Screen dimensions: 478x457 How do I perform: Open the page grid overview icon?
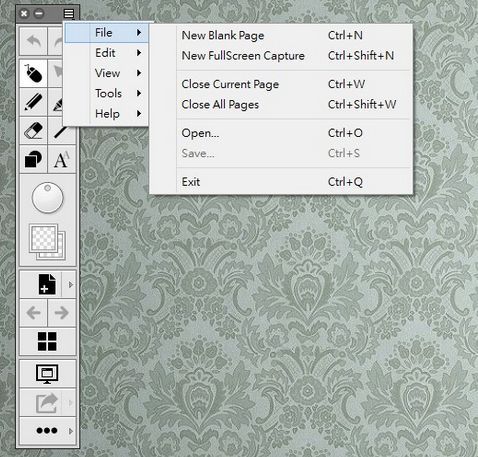pyautogui.click(x=47, y=341)
